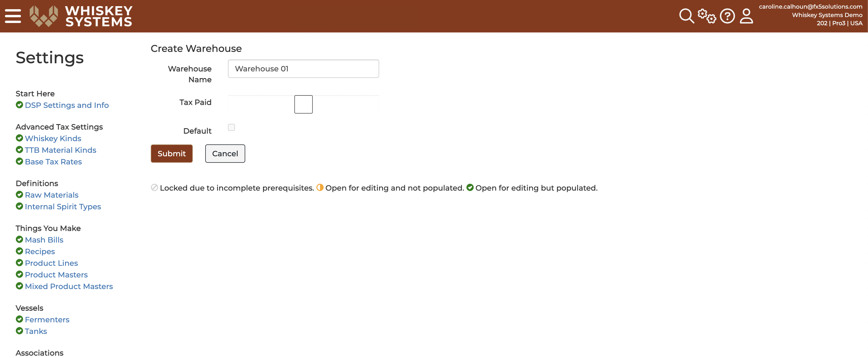The height and width of the screenshot is (358, 868).
Task: Click the account email caroline.calhoun@fx5solutions.com
Action: (810, 7)
